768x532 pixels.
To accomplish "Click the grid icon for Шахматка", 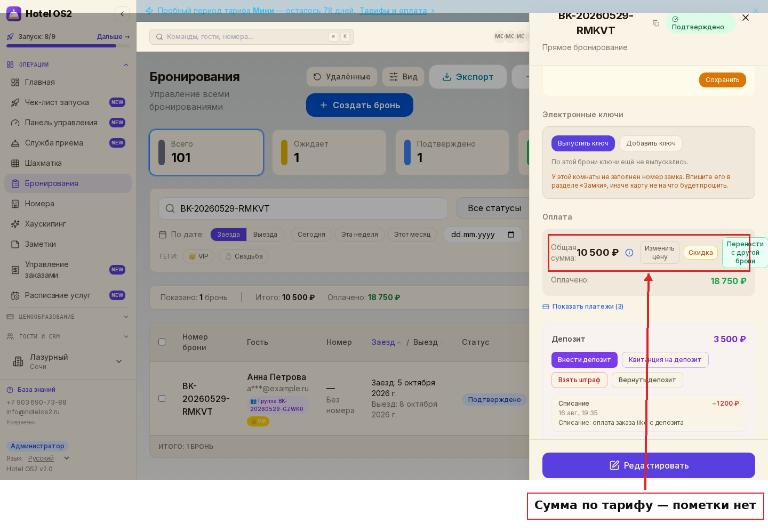I will (15, 163).
